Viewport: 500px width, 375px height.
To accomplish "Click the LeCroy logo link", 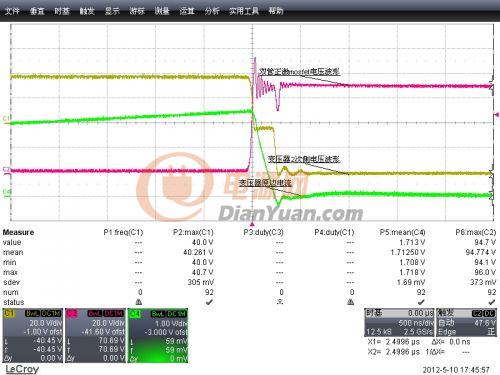I will coord(22,369).
